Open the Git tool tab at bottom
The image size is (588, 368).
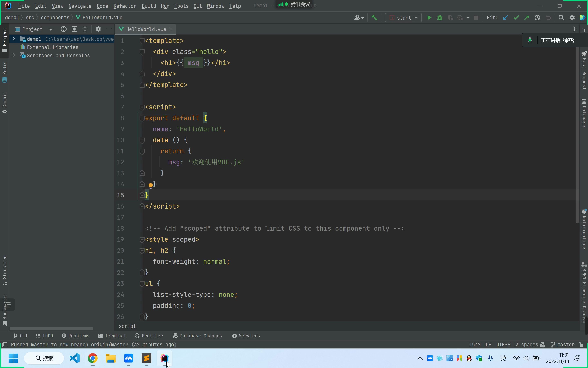[x=21, y=336]
